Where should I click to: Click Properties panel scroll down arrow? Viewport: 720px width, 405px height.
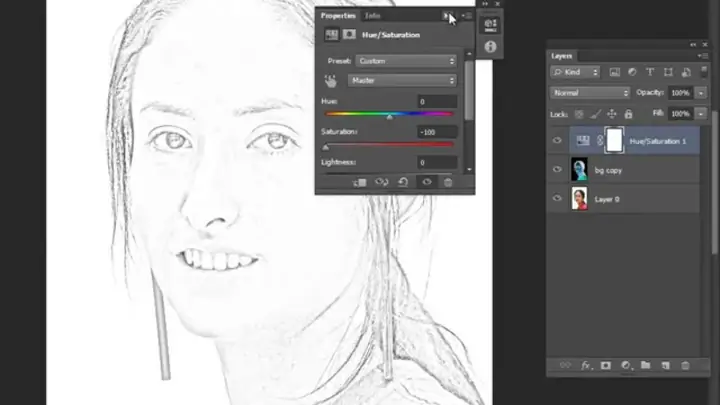469,169
